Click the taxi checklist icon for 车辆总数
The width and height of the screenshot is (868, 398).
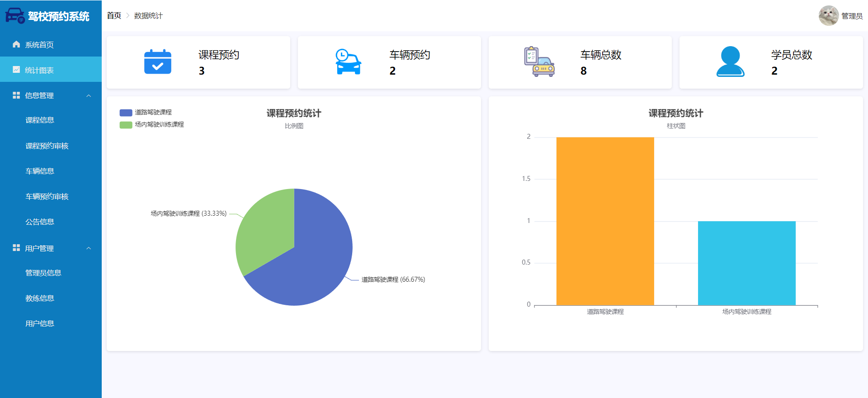539,62
